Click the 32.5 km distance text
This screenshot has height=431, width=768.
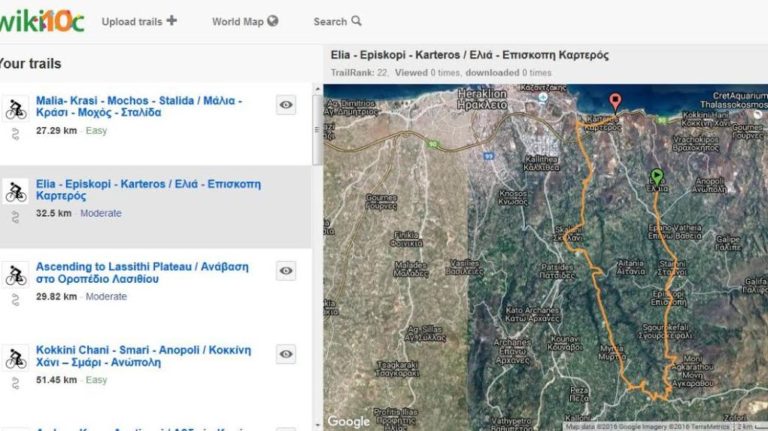53,214
